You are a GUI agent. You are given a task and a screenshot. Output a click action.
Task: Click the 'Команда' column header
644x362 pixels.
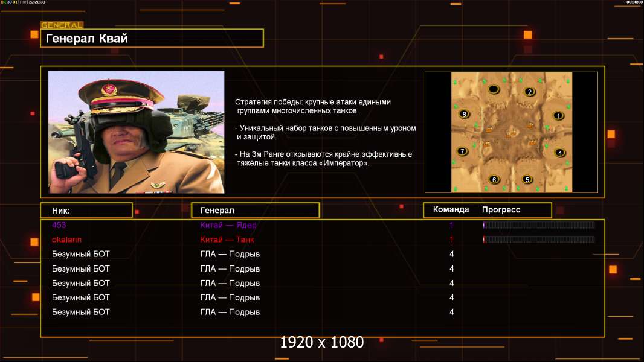(451, 209)
